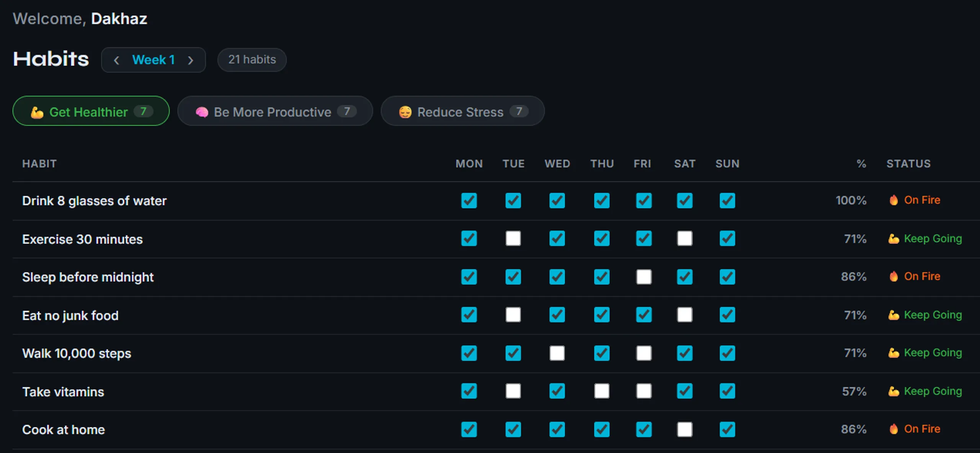This screenshot has width=980, height=453.
Task: Switch to Be More Productive tab
Action: [275, 111]
